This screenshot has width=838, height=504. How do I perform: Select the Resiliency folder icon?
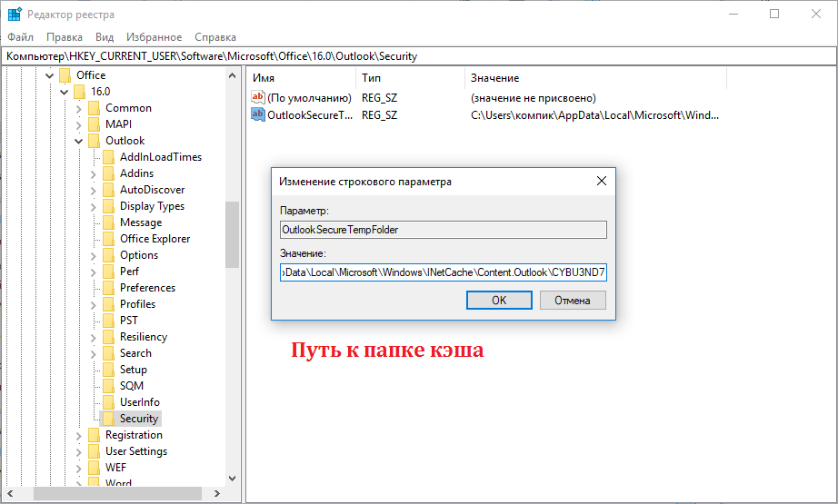coord(108,337)
